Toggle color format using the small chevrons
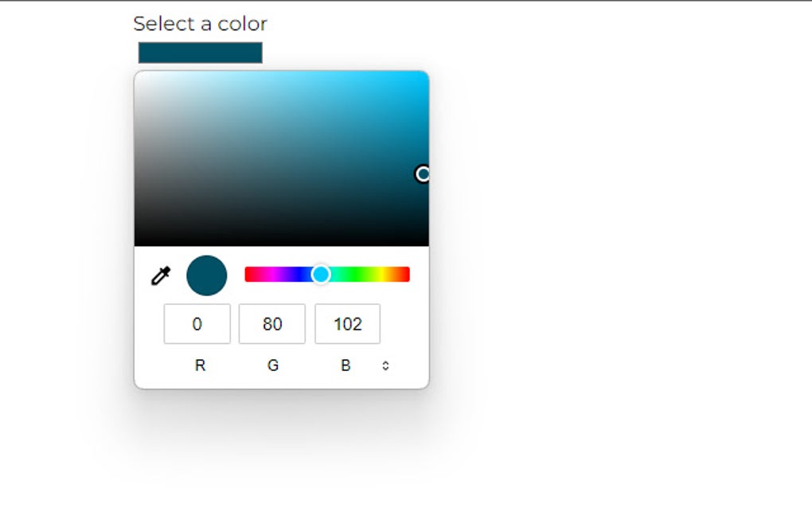The width and height of the screenshot is (812, 508). coord(385,365)
